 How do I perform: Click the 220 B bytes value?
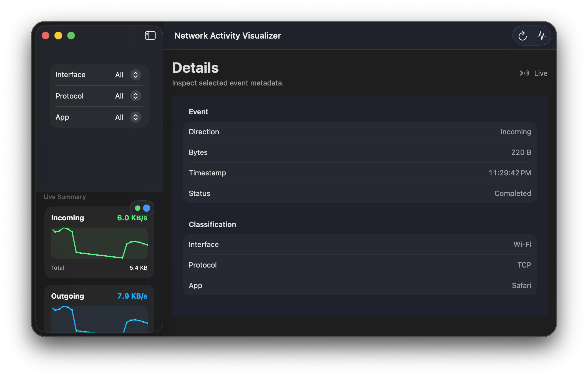tap(521, 152)
